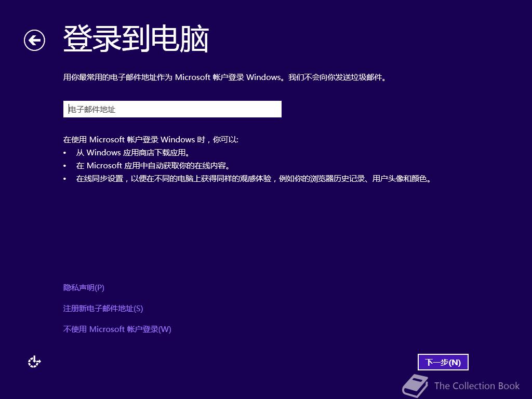Open the 注册新电子邮件地址(S) link

coord(103,309)
